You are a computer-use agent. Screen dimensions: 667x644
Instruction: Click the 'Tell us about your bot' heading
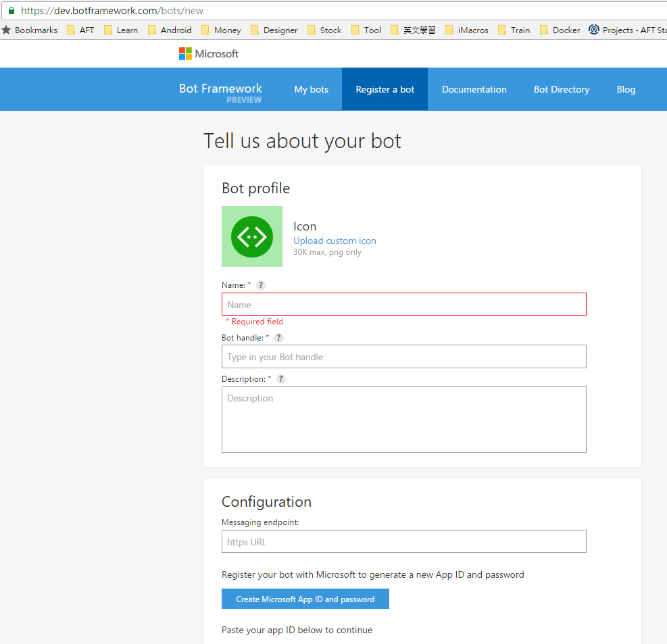click(303, 141)
